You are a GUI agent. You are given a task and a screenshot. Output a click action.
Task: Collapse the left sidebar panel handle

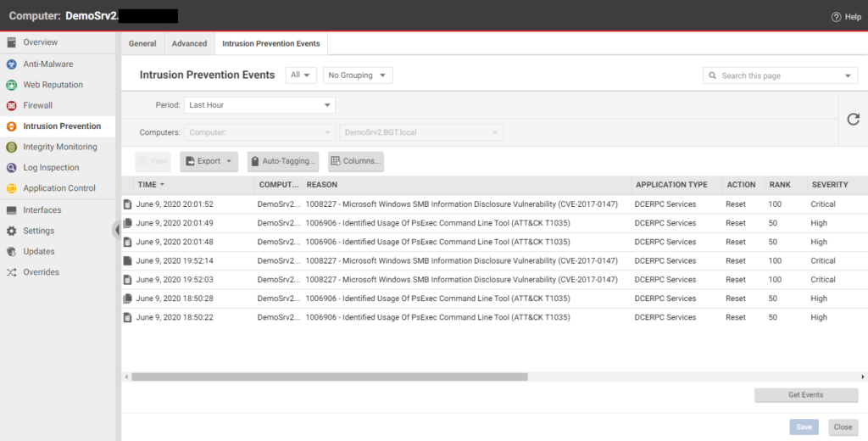point(117,230)
